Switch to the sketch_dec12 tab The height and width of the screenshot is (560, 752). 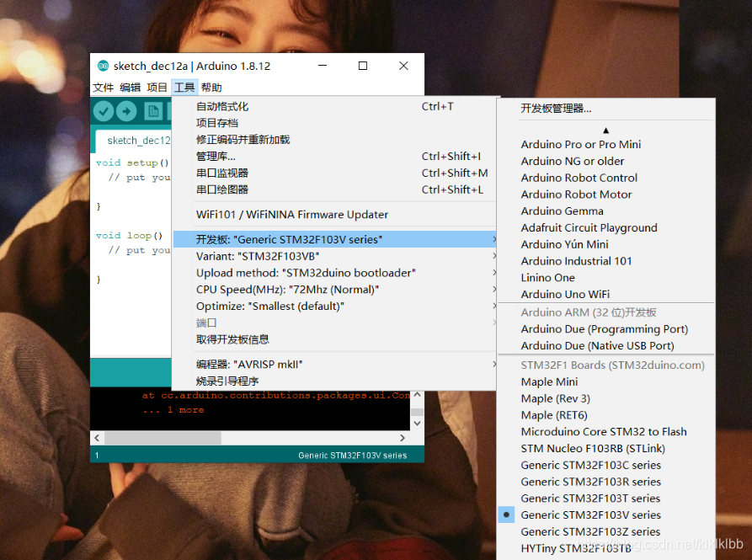tap(136, 141)
